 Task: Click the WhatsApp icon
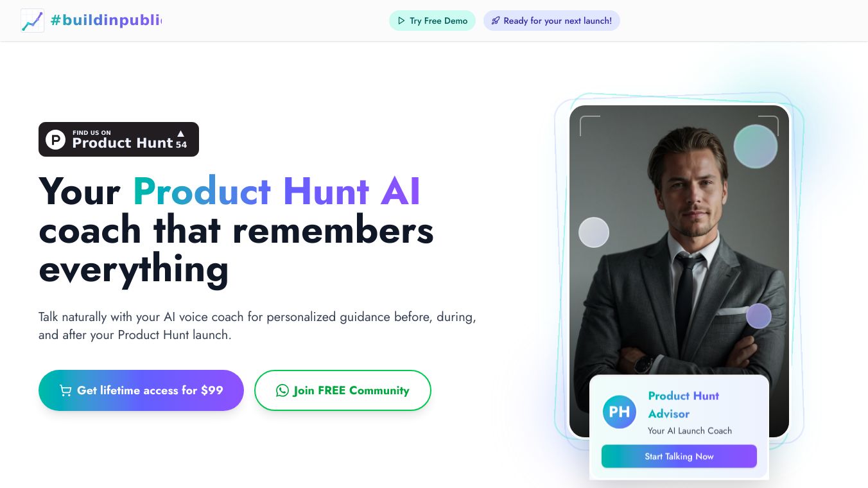[282, 390]
